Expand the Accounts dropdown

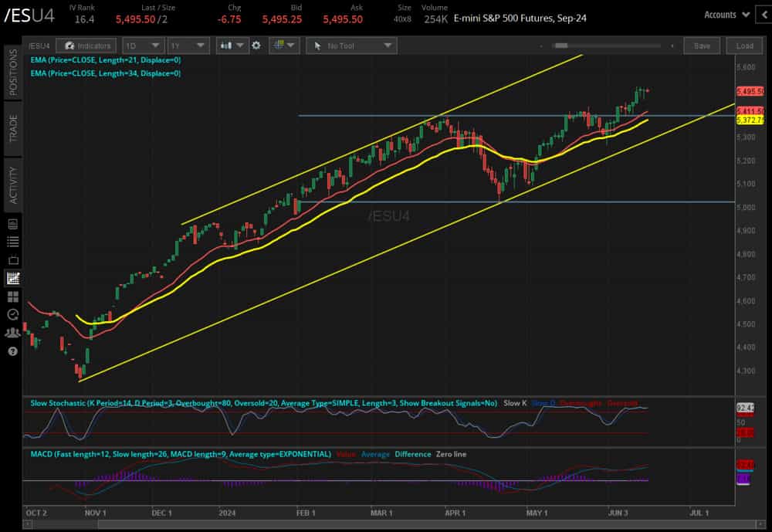(x=724, y=14)
